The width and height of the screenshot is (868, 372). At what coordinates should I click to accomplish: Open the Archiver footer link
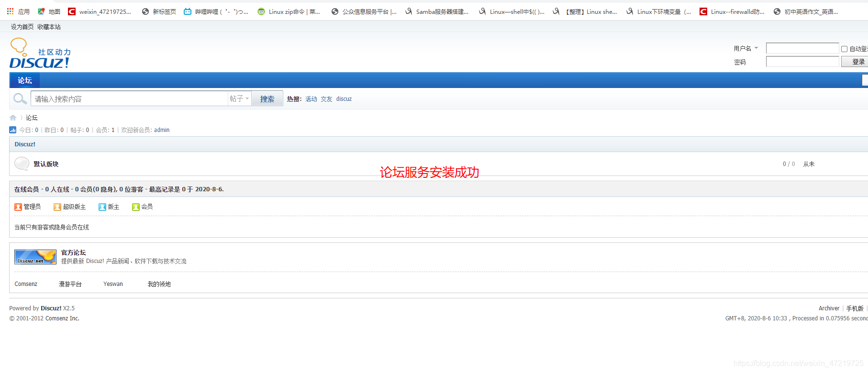pyautogui.click(x=829, y=308)
